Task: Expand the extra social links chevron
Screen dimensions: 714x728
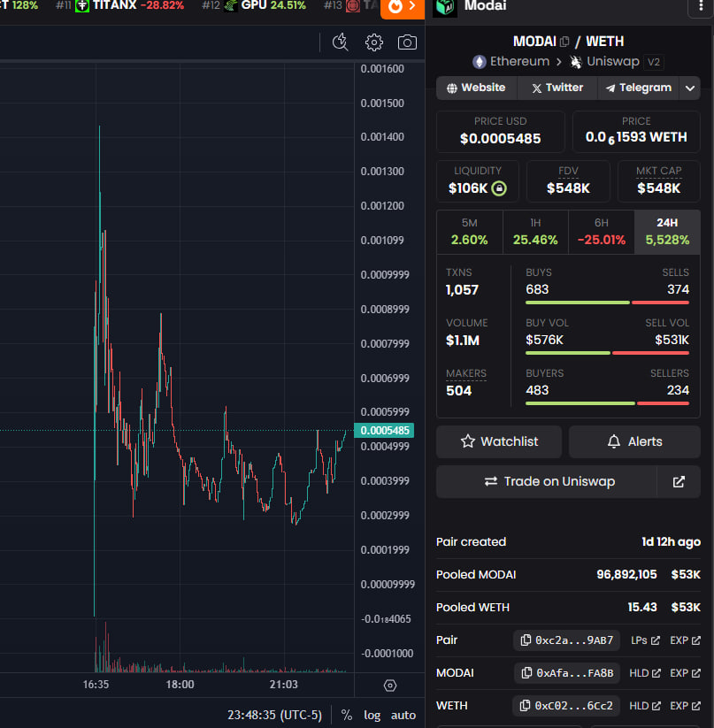Action: pos(689,88)
